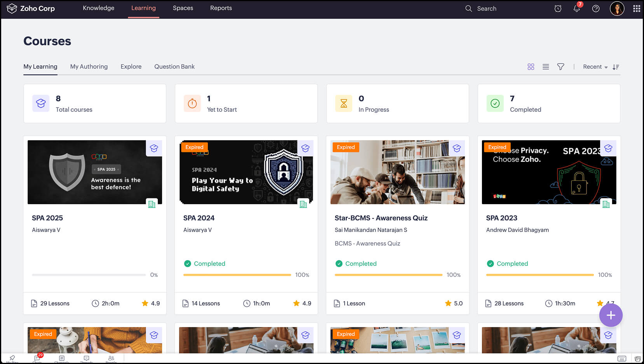Screen dimensions: 644x364
Task: Open the course filter options
Action: point(561,66)
